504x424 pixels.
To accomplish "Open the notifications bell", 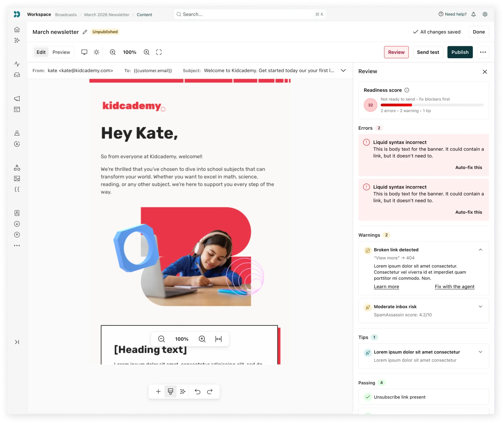I will coord(473,14).
